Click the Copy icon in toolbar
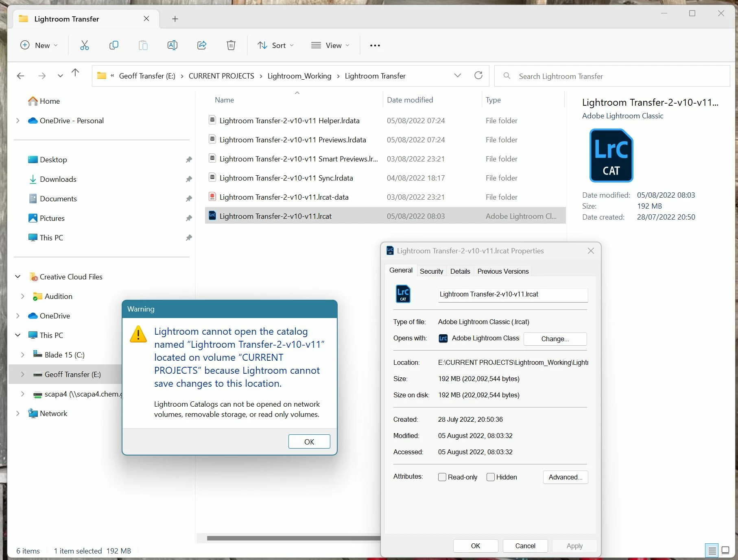Image resolution: width=738 pixels, height=560 pixels. pos(114,45)
